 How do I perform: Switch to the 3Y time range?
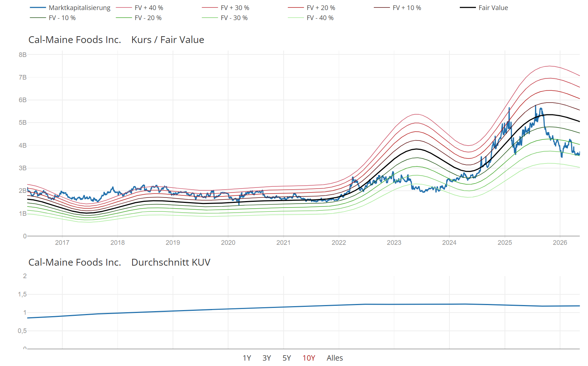267,358
